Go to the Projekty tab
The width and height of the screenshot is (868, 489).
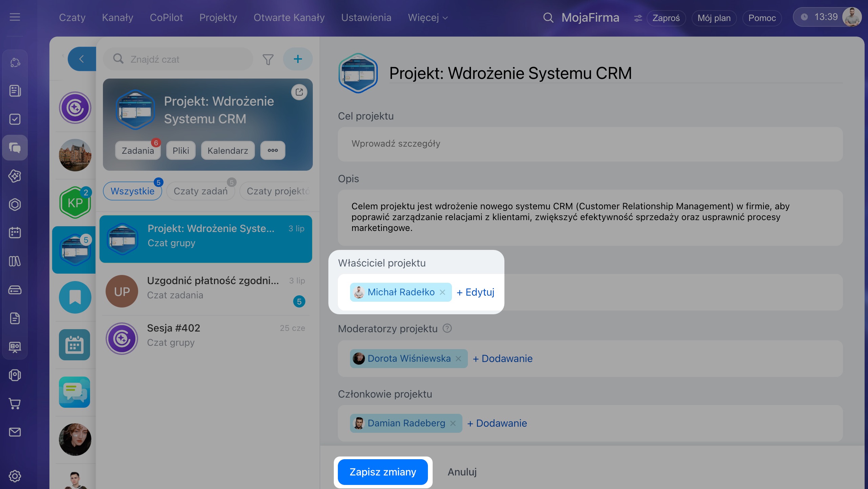click(218, 18)
